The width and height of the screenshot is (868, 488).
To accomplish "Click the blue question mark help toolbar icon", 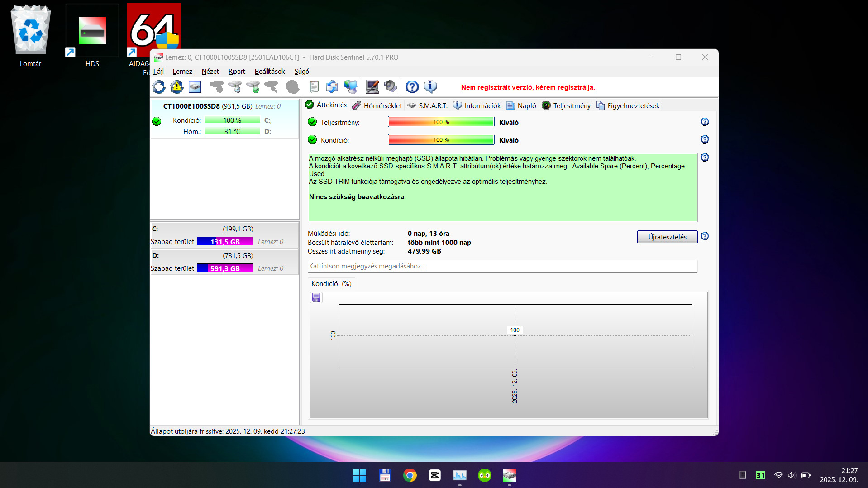I will 412,86.
